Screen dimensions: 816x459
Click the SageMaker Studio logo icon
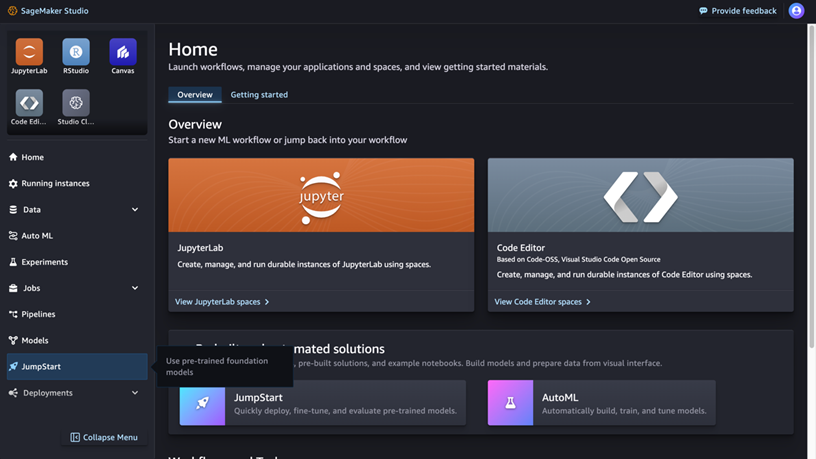(12, 10)
